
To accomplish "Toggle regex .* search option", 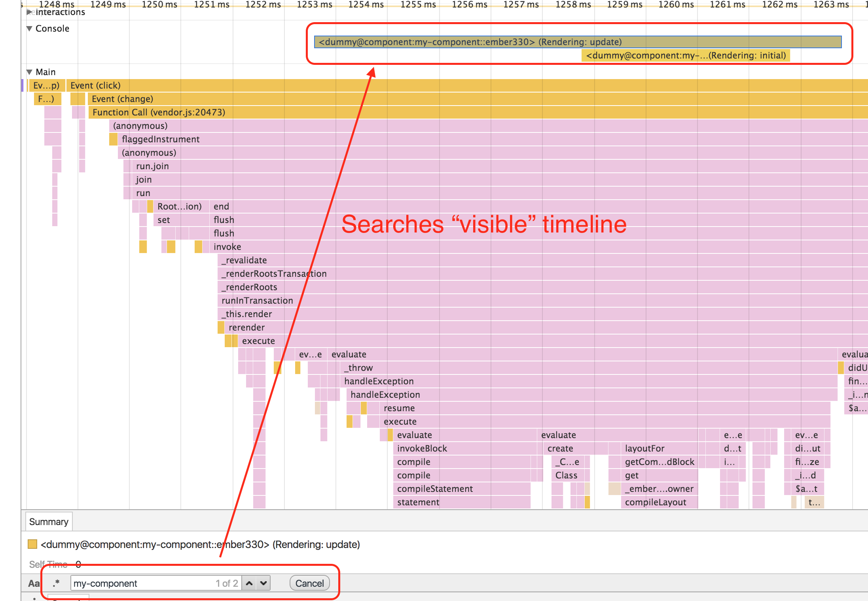I will tap(56, 583).
